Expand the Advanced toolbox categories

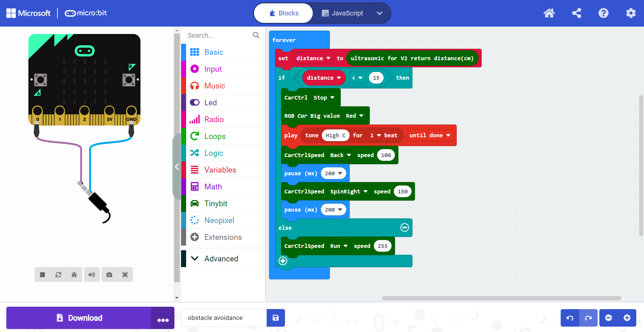pos(221,259)
